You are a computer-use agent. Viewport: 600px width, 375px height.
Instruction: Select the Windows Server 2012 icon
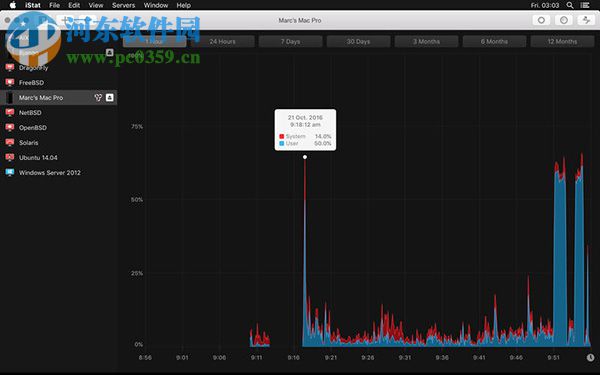pyautogui.click(x=10, y=173)
